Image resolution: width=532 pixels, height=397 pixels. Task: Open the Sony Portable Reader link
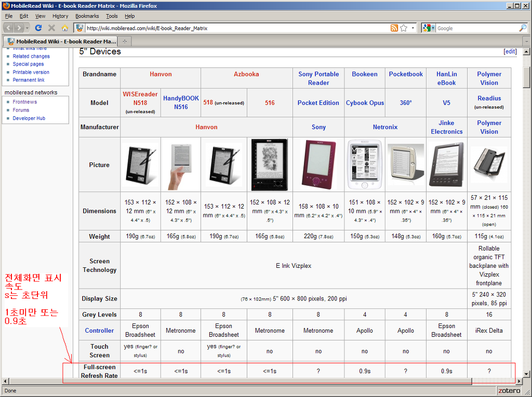pos(318,78)
